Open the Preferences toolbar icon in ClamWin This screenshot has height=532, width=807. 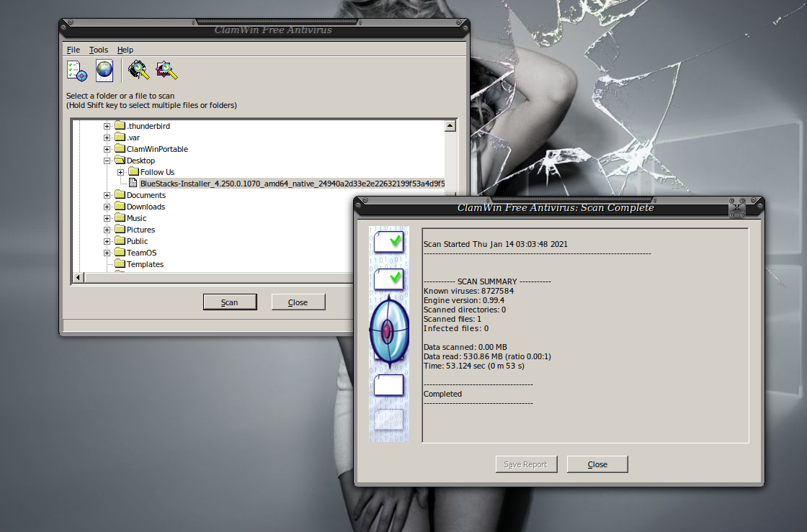click(x=77, y=71)
